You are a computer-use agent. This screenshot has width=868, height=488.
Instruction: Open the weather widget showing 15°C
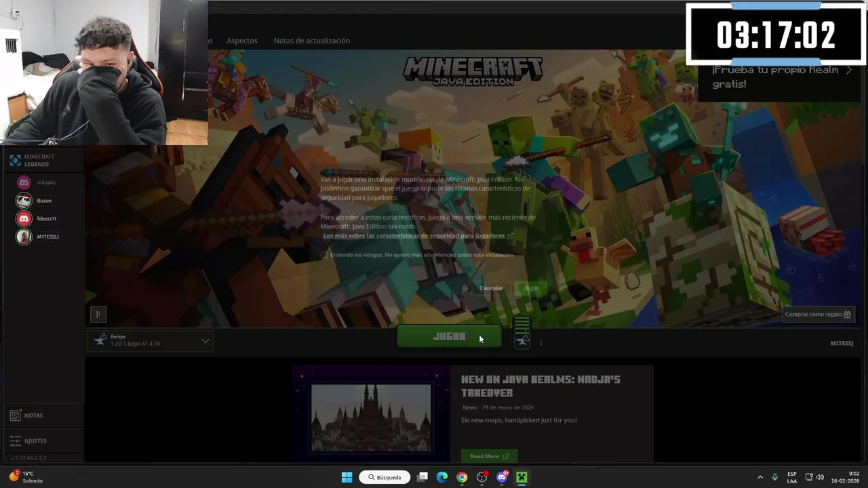pos(26,477)
